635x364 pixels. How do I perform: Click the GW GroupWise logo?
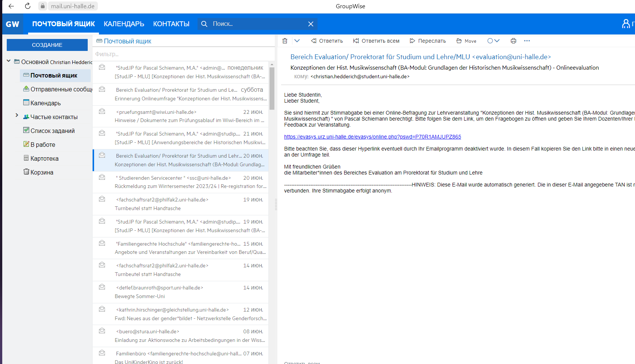12,24
